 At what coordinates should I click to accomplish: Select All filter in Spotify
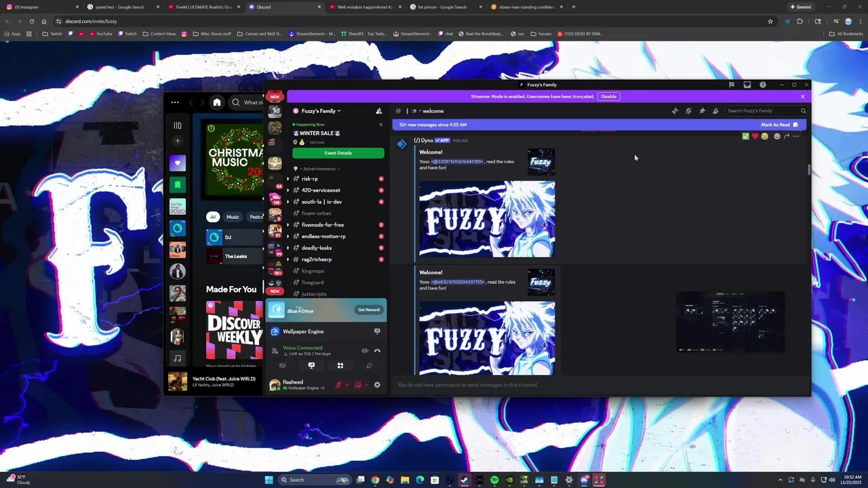click(213, 217)
